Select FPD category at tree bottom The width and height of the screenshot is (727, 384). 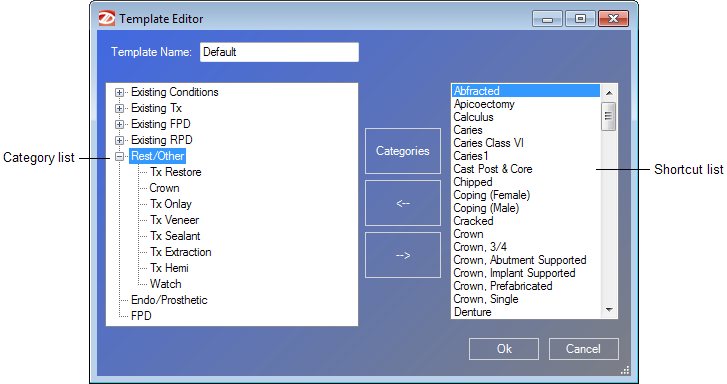pyautogui.click(x=141, y=316)
